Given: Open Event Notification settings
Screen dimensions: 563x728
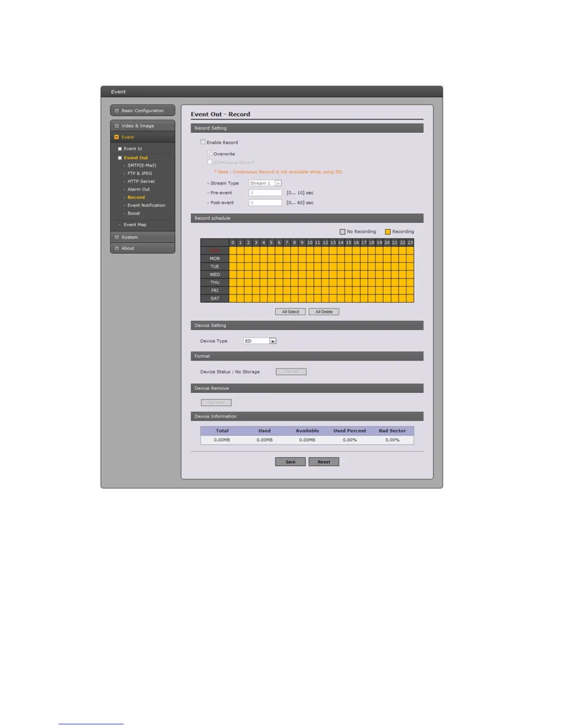Looking at the screenshot, I should point(146,205).
